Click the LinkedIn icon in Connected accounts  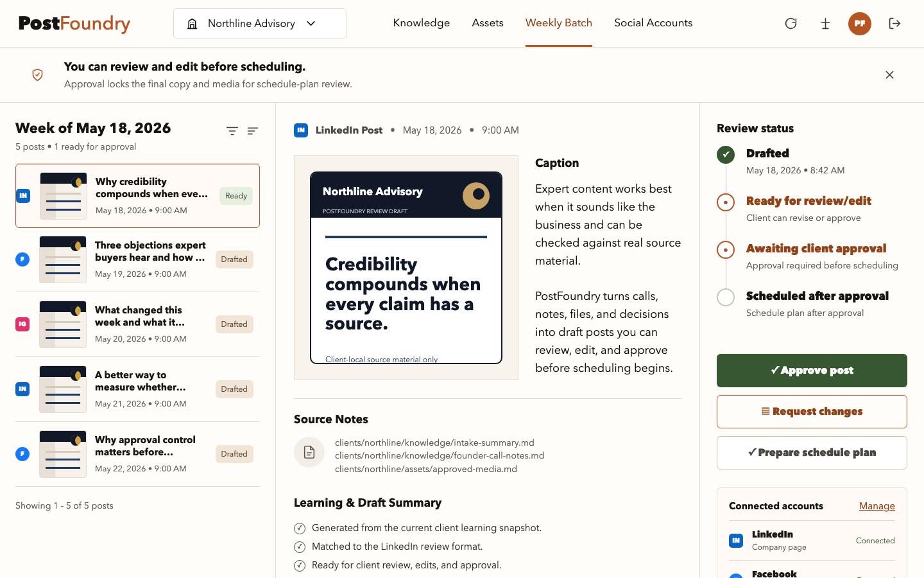point(736,541)
